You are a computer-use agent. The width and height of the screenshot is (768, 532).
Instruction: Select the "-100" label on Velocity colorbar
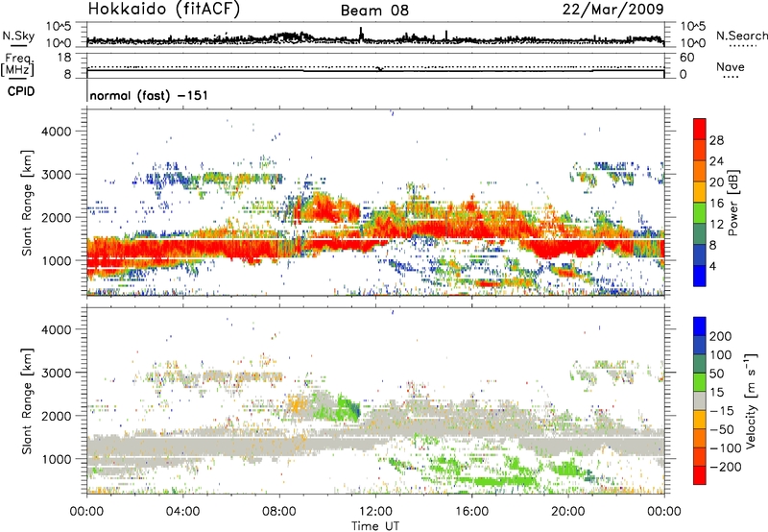[x=726, y=447]
